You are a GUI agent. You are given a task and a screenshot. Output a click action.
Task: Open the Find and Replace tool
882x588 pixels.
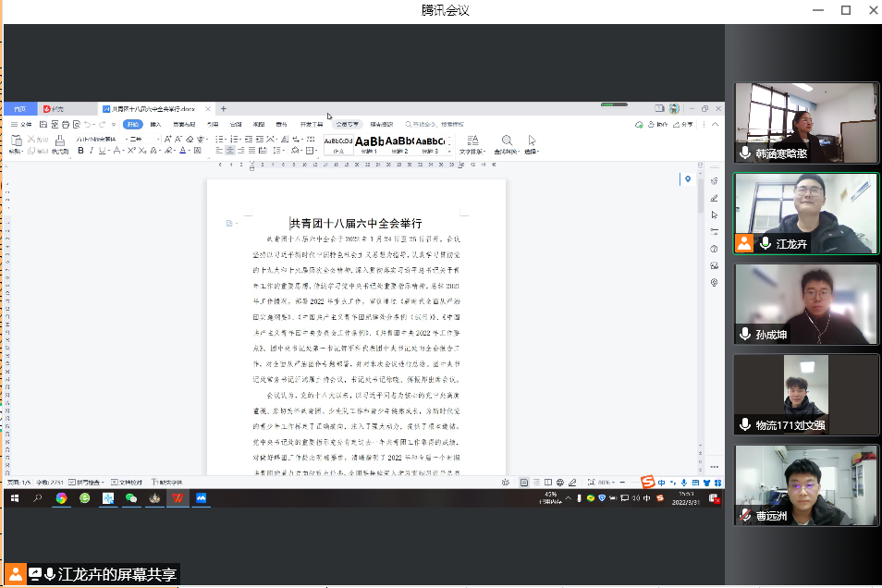(x=506, y=141)
